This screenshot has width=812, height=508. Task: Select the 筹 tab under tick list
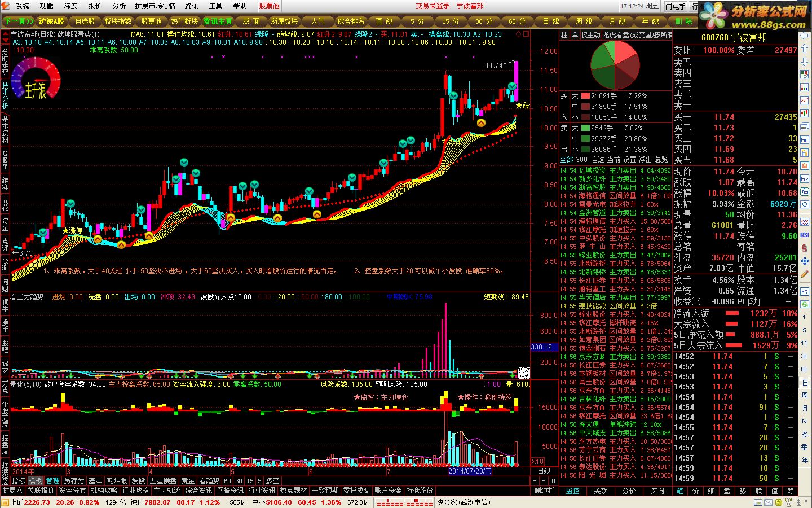(790, 491)
